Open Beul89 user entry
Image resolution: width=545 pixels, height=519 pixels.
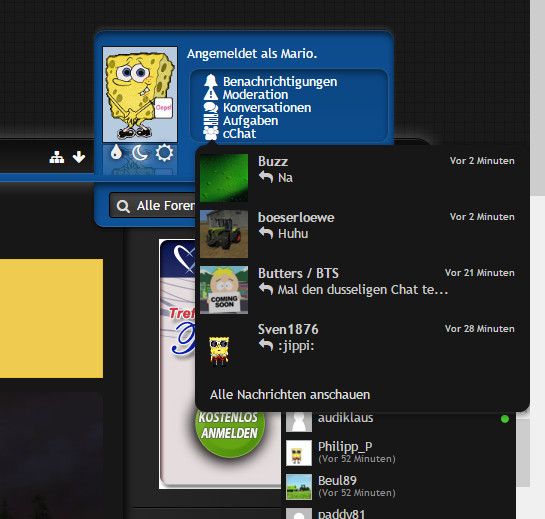click(337, 480)
